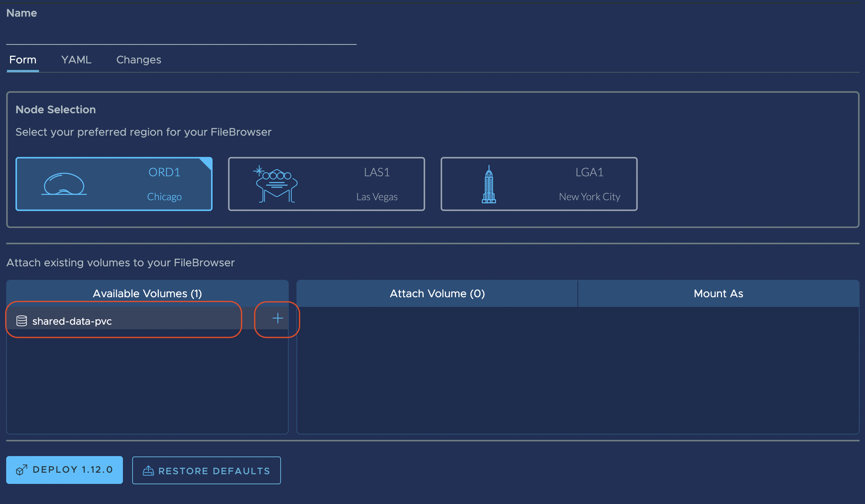This screenshot has width=865, height=504.
Task: Click the Chicago bean icon
Action: tap(64, 184)
